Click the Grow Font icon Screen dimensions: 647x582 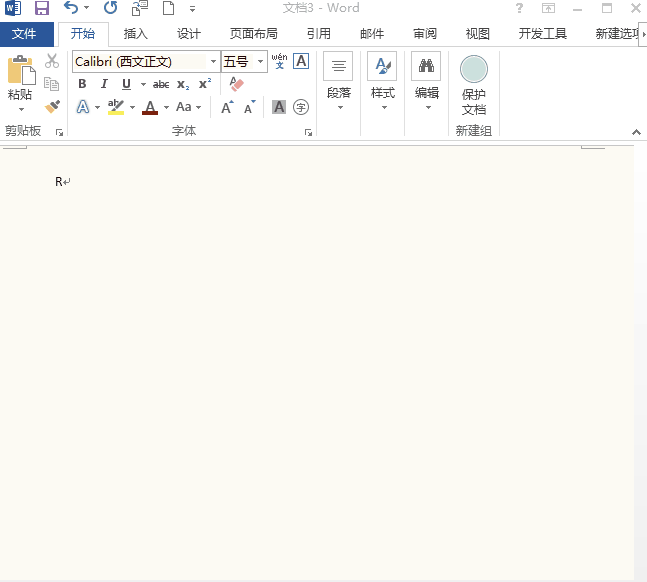(228, 107)
